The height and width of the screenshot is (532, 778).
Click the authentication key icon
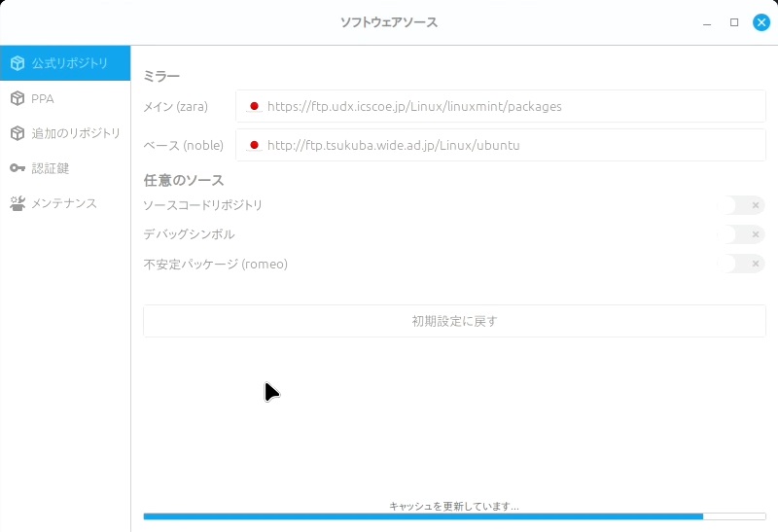pos(18,168)
